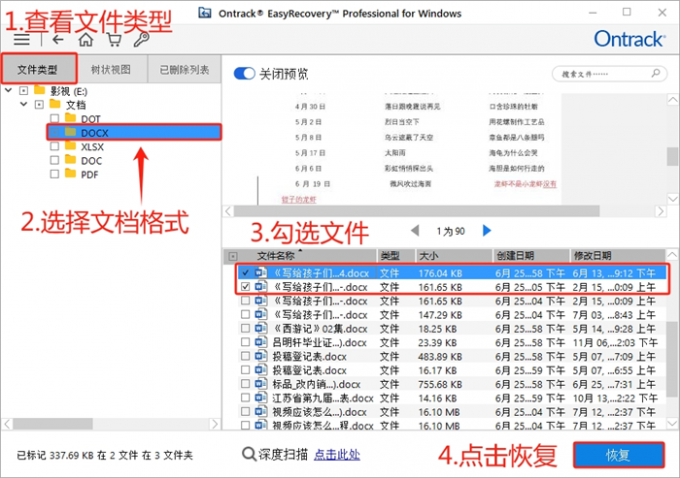Switch to the 树状视图 tab
This screenshot has height=478, width=680.
pyautogui.click(x=111, y=69)
